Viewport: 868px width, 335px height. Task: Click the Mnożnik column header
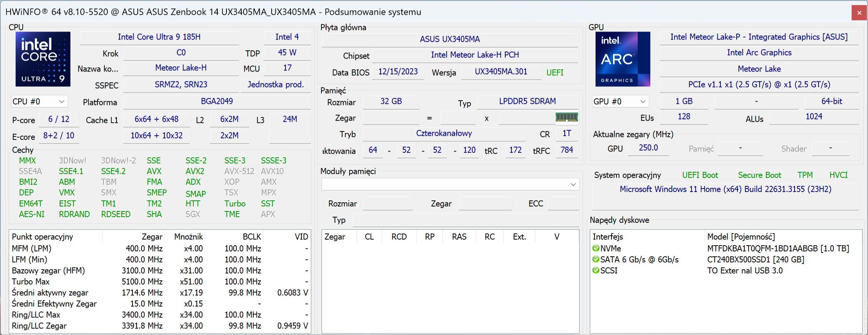[x=185, y=237]
